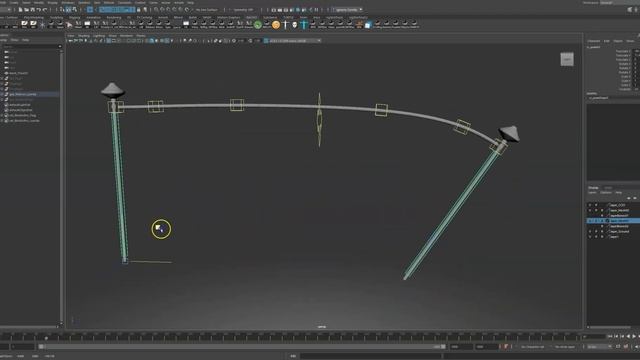Image resolution: width=640 pixels, height=360 pixels.
Task: Expand the selected outliner item
Action: [2, 94]
